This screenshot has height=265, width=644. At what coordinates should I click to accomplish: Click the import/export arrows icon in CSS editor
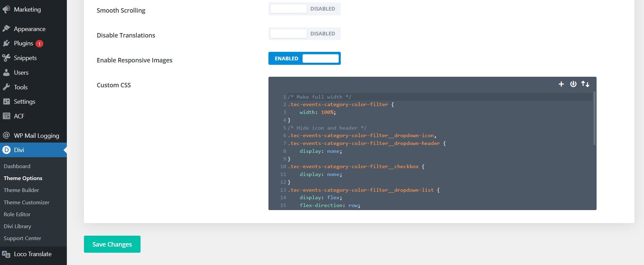585,84
